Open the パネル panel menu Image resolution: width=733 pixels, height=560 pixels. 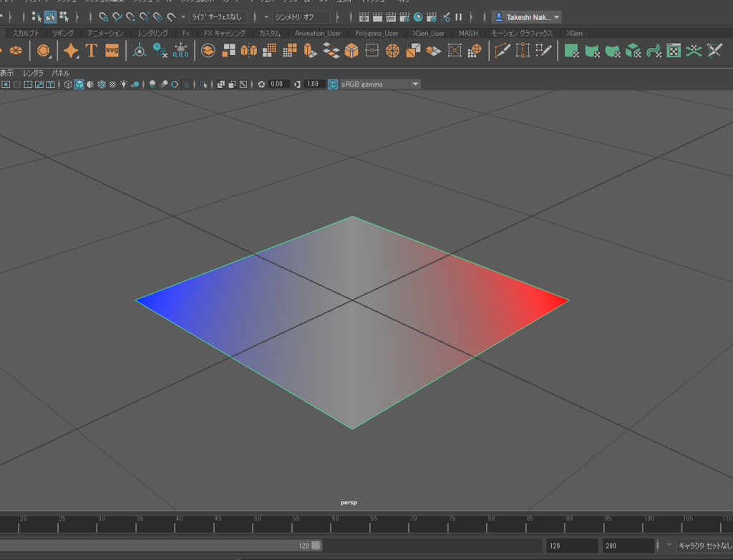click(60, 74)
